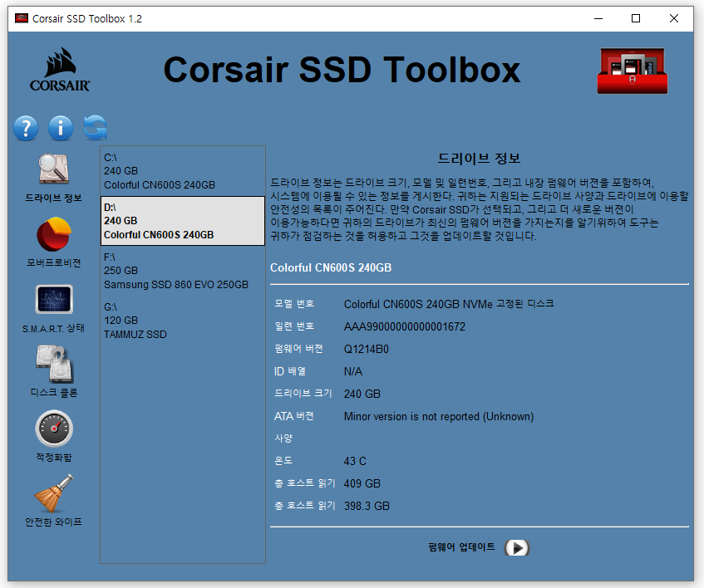Select the D:\ Colorful CN600S drive
The image size is (704, 588).
[182, 221]
